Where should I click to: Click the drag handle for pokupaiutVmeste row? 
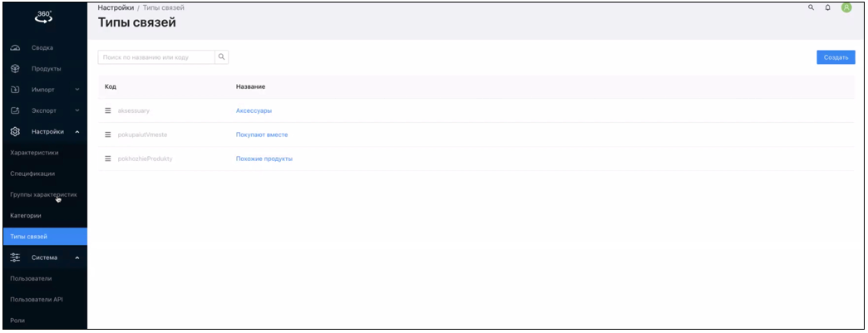coord(108,135)
